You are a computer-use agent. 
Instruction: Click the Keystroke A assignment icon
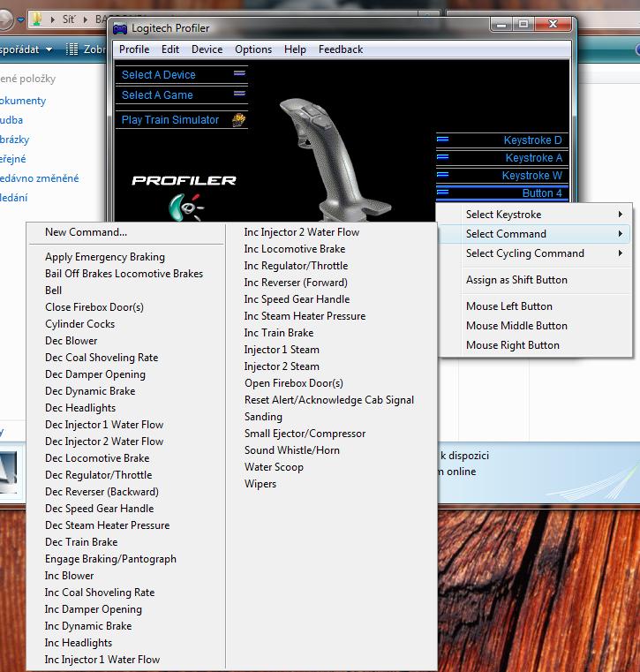442,157
